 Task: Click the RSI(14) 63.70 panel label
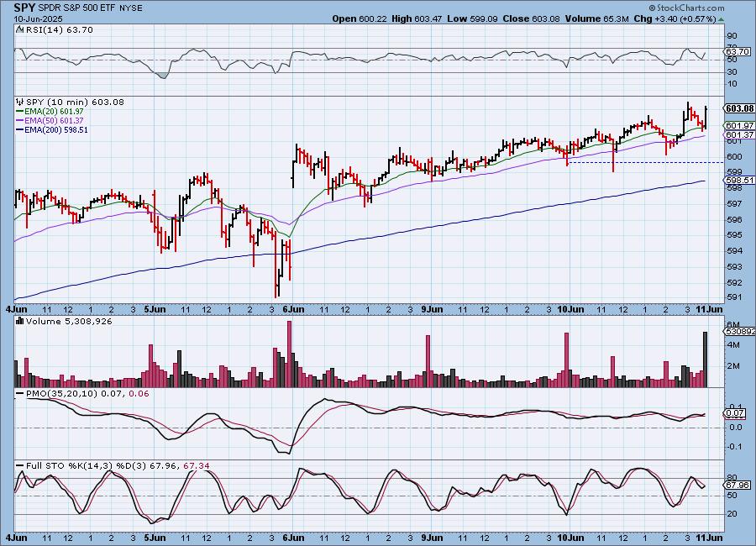[60, 29]
